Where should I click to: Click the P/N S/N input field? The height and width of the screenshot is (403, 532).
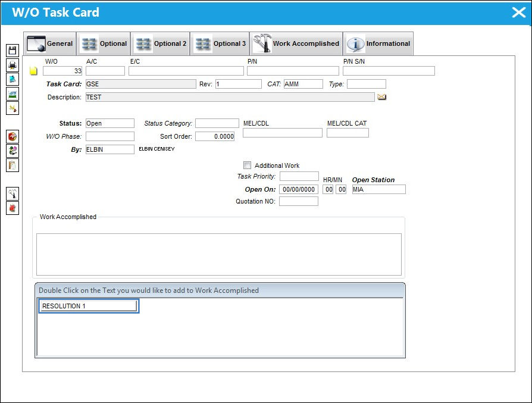389,71
